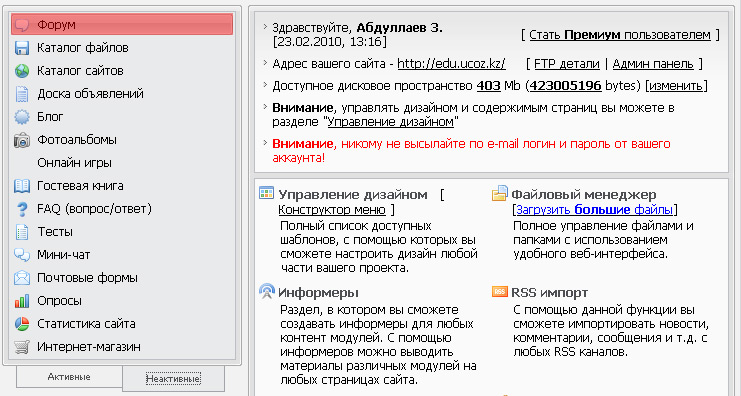Click the user name Абдуллаев З.
Image resolution: width=741 pixels, height=396 pixels.
click(x=399, y=28)
